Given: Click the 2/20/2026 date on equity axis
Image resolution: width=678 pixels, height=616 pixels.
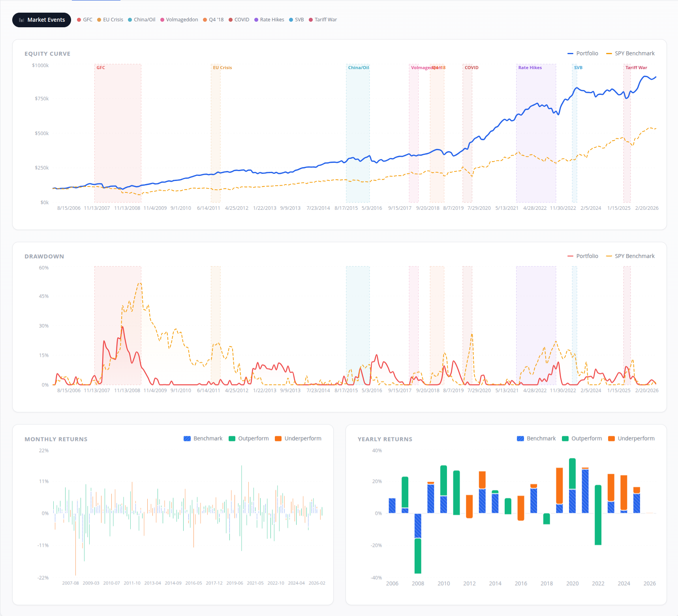Looking at the screenshot, I should [647, 208].
